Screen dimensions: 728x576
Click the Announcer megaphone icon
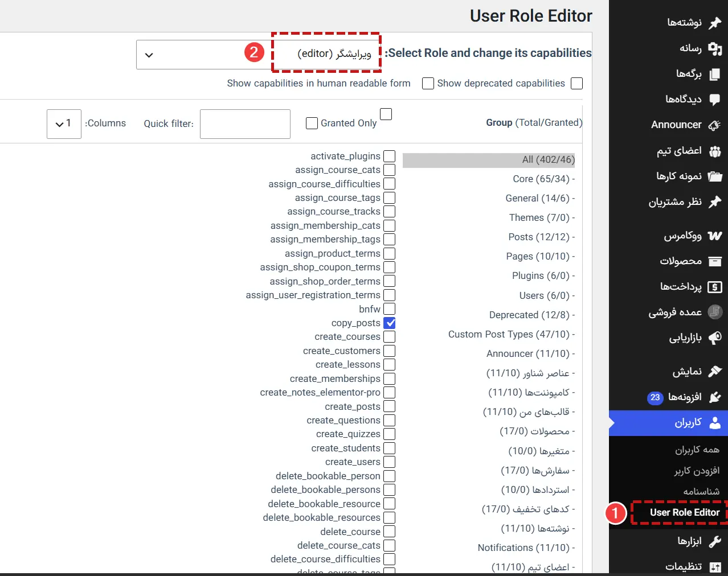click(x=715, y=125)
